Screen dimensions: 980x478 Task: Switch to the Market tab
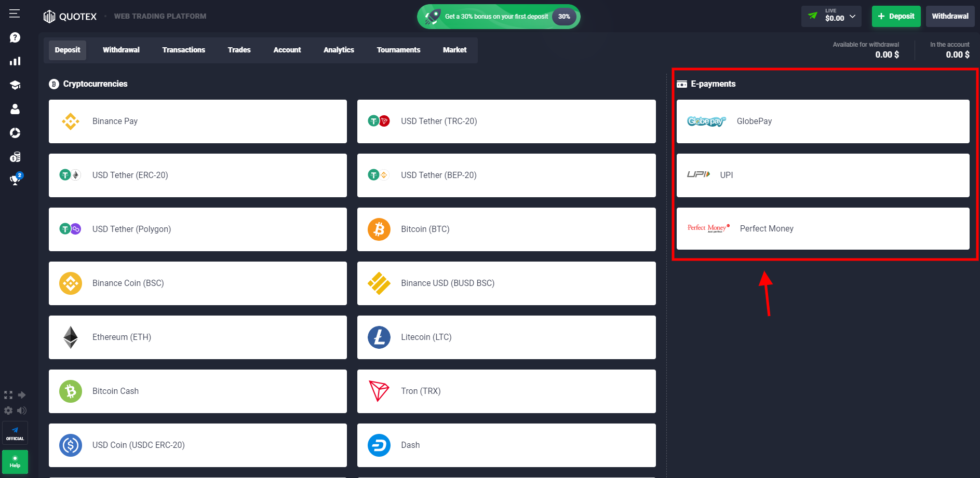(x=454, y=50)
